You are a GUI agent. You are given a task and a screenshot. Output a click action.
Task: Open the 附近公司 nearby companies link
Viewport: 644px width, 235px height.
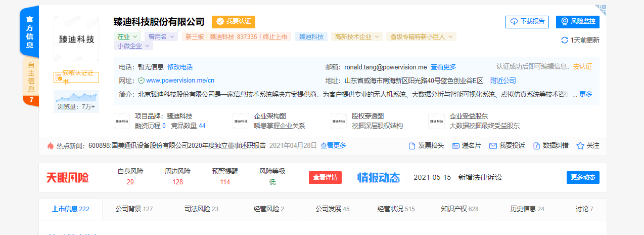pyautogui.click(x=503, y=81)
